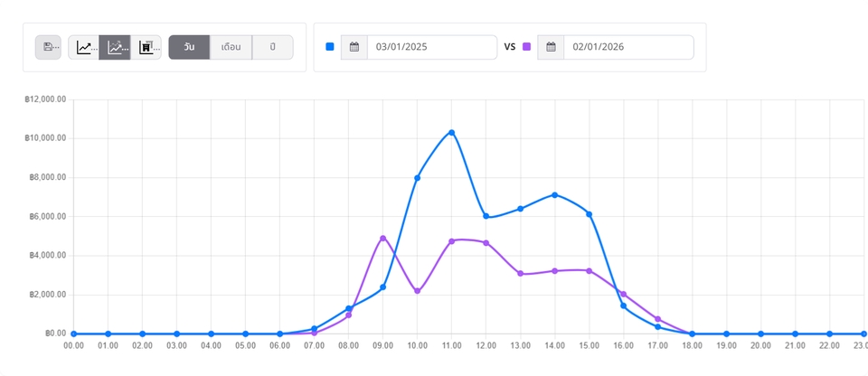
Task: Click purple data point at 16.00
Action: [x=623, y=294]
